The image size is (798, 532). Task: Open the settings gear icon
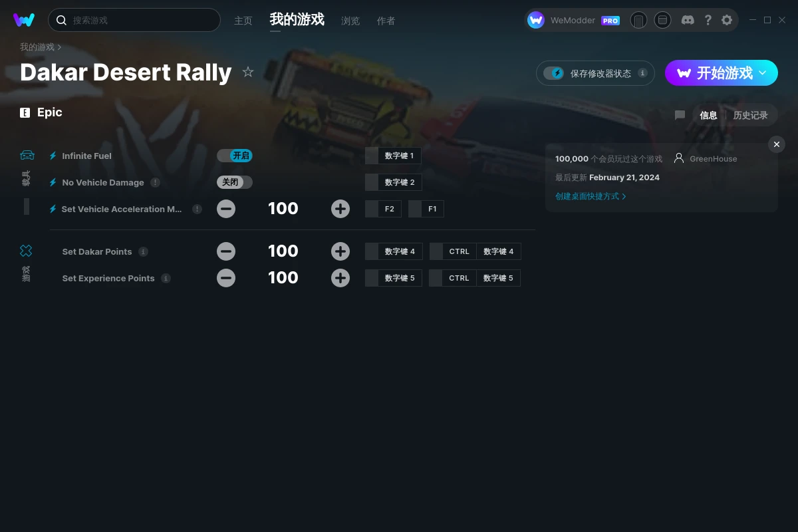[727, 20]
